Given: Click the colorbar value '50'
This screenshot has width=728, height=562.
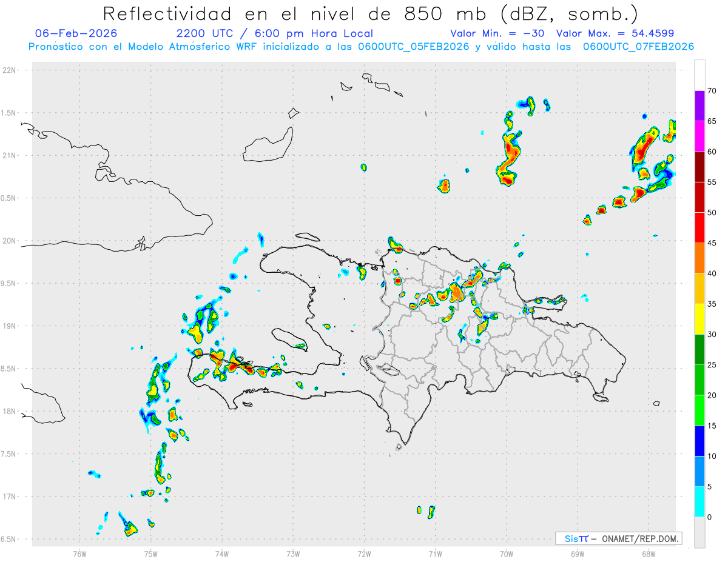Looking at the screenshot, I should tap(712, 213).
